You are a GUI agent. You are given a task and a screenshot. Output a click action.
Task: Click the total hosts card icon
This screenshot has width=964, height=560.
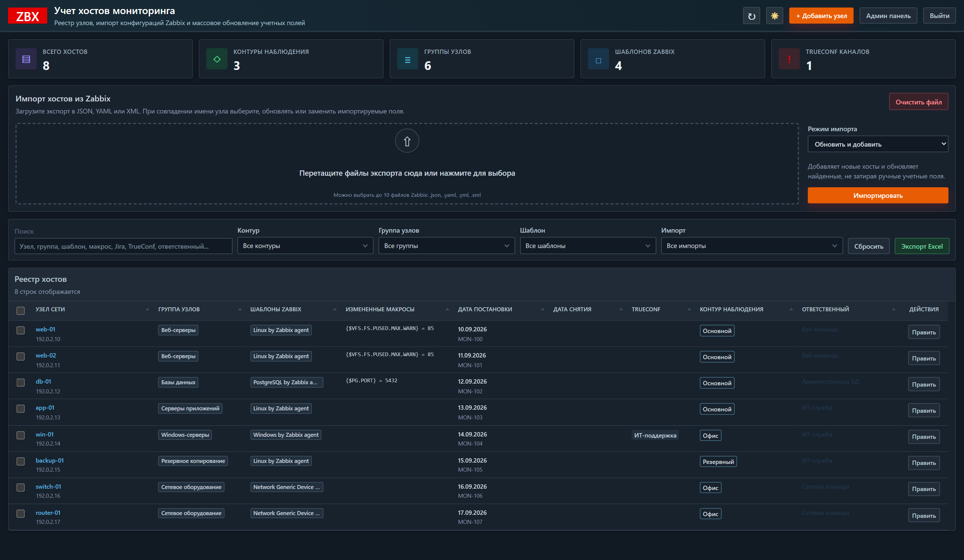(x=26, y=59)
